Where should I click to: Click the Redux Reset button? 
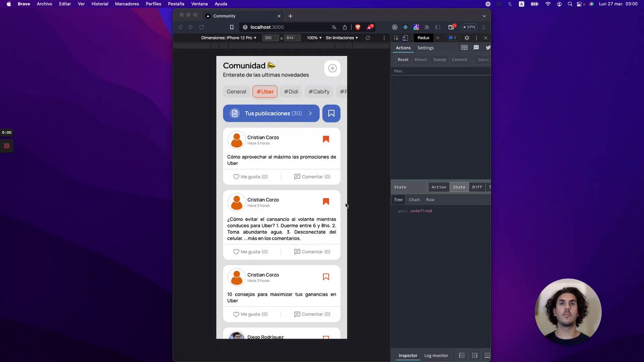403,59
